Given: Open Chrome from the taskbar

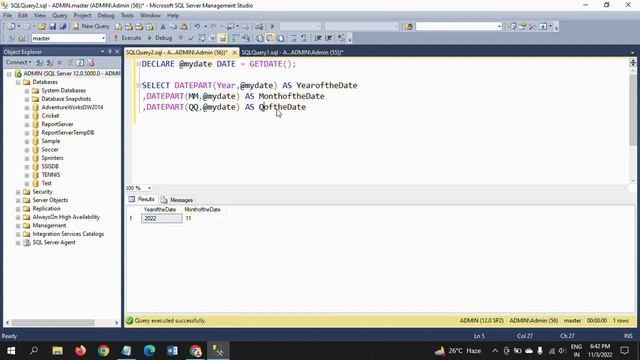Looking at the screenshot, I should click(103, 351).
